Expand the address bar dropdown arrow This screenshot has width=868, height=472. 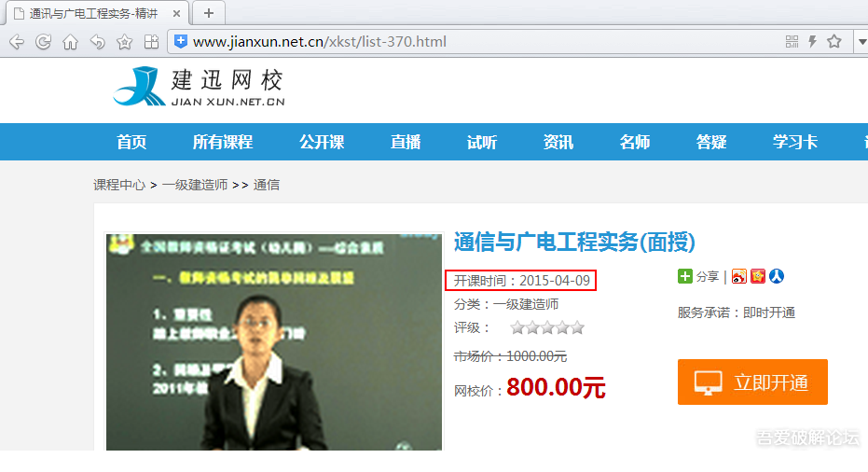coord(861,42)
